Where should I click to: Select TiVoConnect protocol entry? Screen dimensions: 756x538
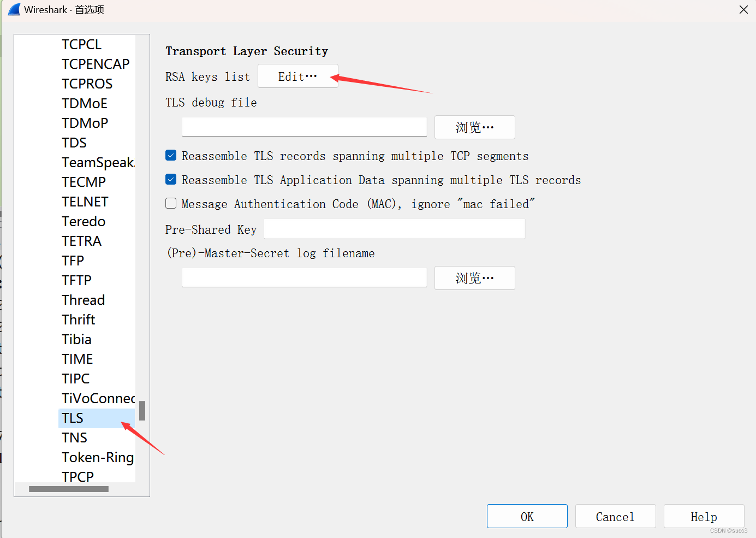pos(97,398)
